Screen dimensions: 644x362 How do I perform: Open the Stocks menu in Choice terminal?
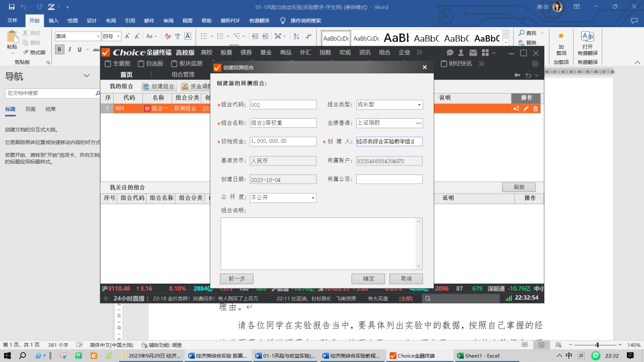(226, 52)
